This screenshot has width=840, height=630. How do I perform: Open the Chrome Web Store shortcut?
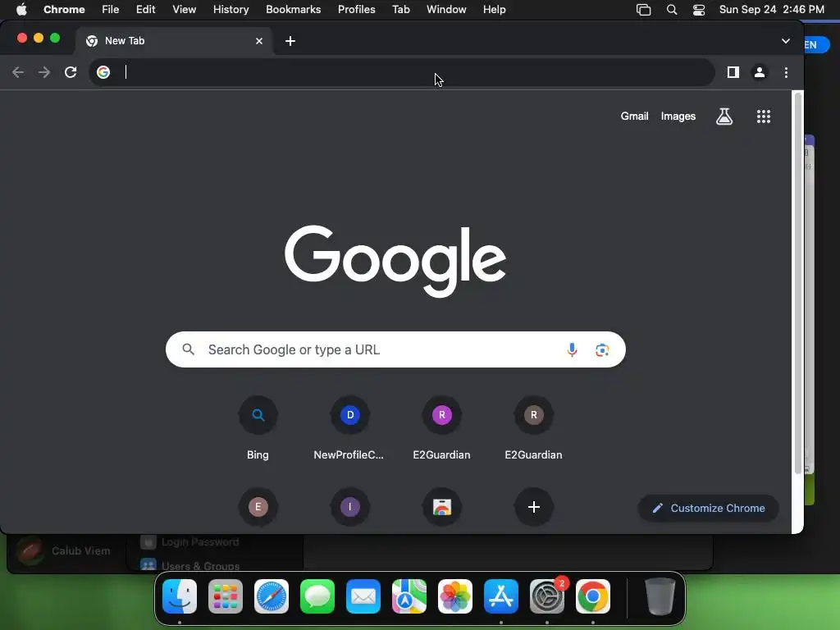pyautogui.click(x=442, y=507)
